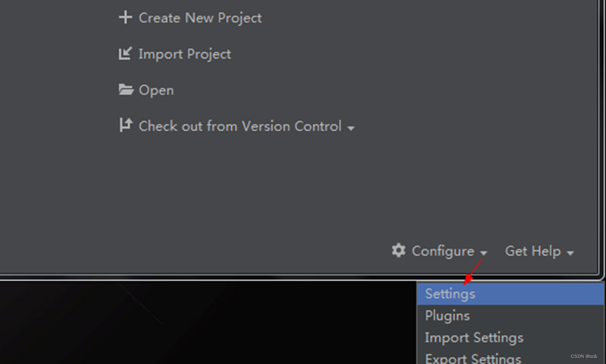The height and width of the screenshot is (364, 606).
Task: Click the import arrow icon before Import Project
Action: click(125, 53)
